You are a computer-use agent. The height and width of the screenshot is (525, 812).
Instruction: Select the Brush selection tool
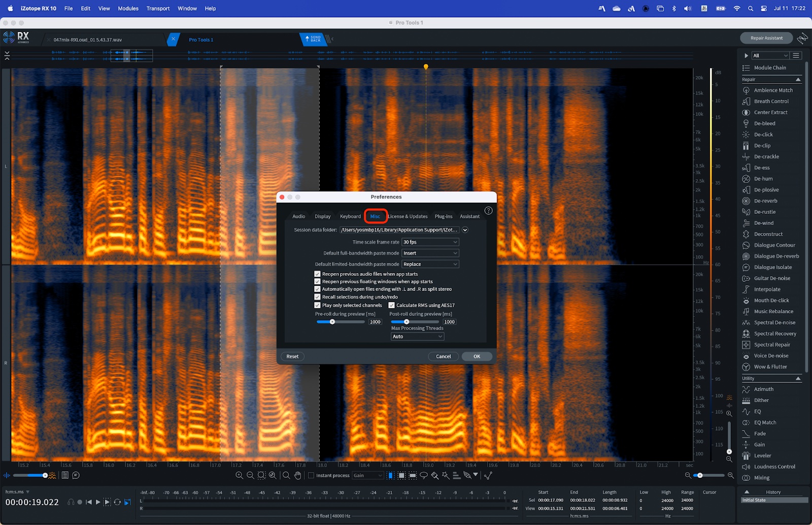(x=434, y=475)
